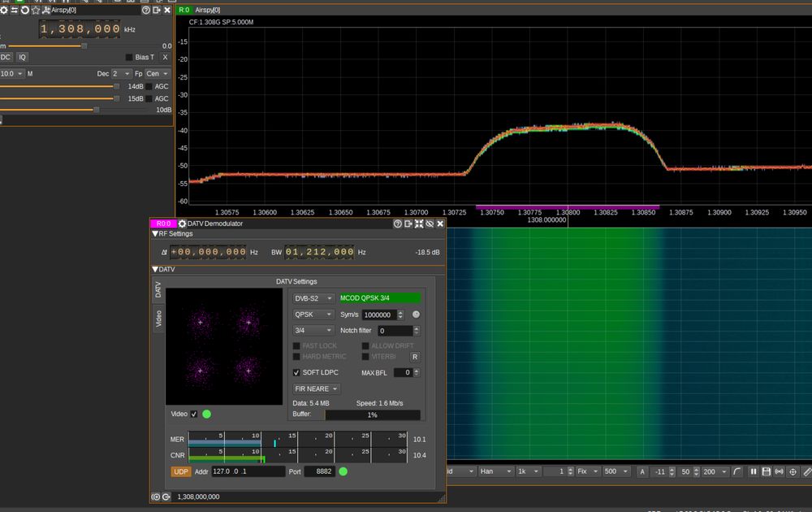Toggle the VITERBI checkbox
This screenshot has width=812, height=512.
tap(365, 357)
